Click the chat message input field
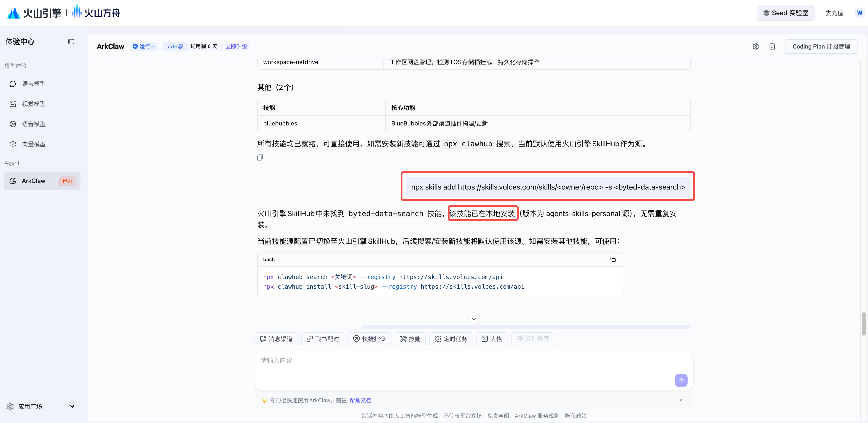 point(465,366)
